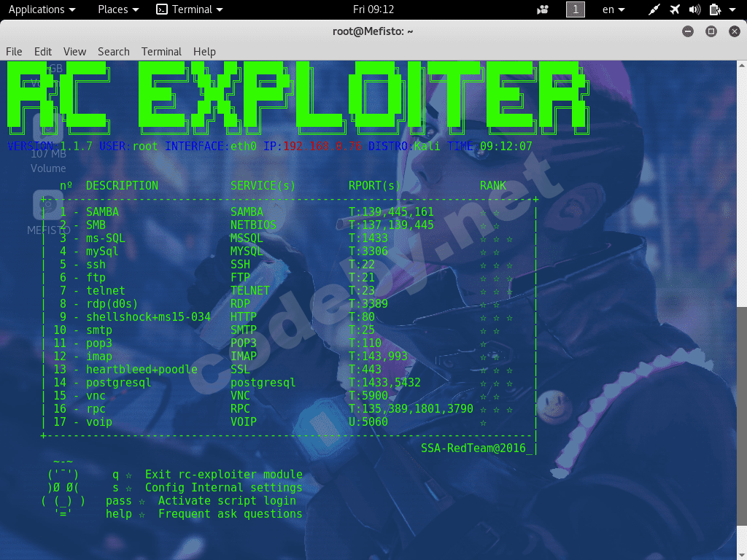Viewport: 747px width, 560px height.
Task: Open the Terminal menu in menu bar
Action: tap(161, 52)
